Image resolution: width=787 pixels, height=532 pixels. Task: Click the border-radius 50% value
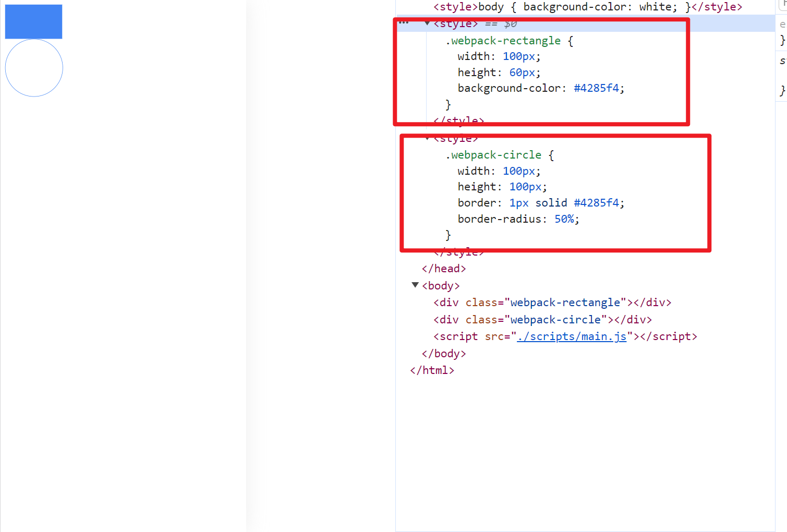pos(564,219)
